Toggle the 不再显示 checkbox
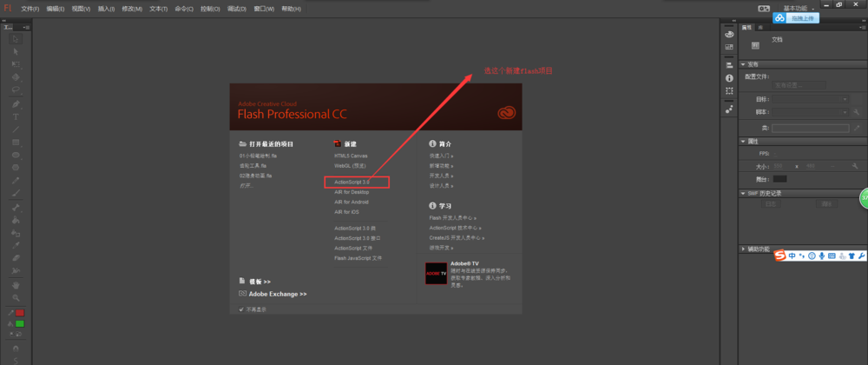Image resolution: width=868 pixels, height=365 pixels. coord(241,309)
